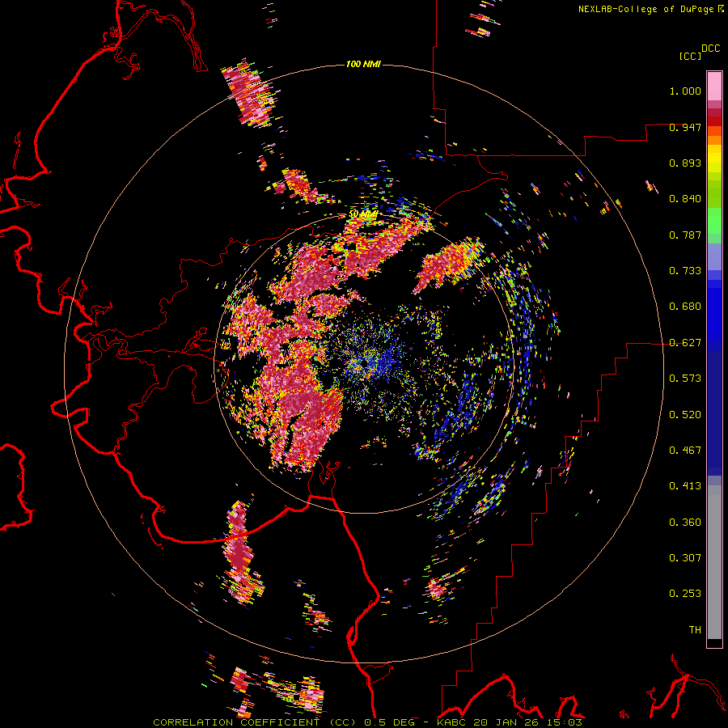The height and width of the screenshot is (728, 728).
Task: Click the TH threshold label
Action: click(695, 630)
